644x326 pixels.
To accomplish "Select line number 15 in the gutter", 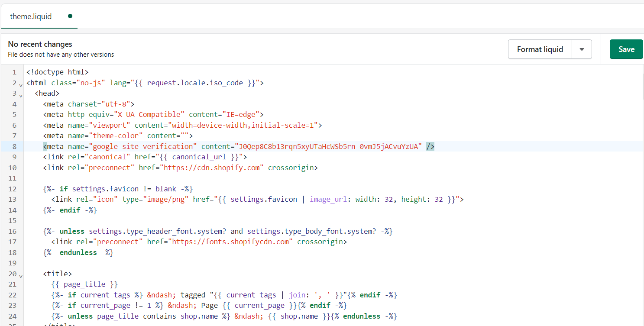I will 12,221.
